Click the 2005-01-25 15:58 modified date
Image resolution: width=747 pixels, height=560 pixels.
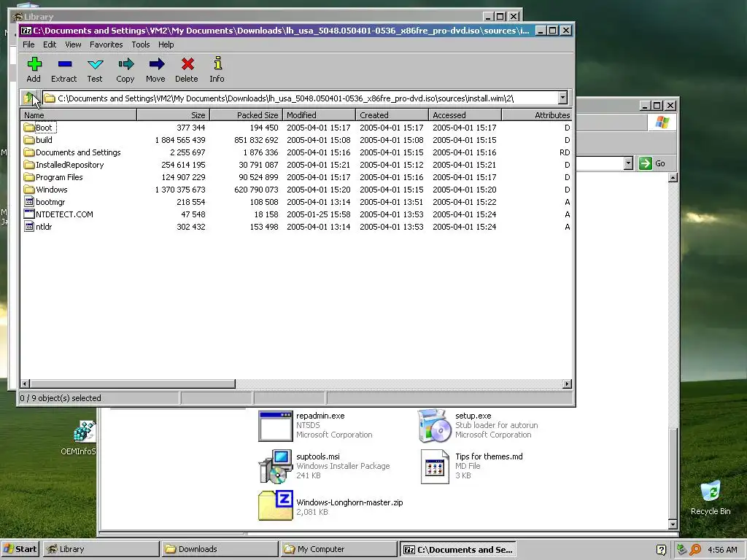point(318,214)
